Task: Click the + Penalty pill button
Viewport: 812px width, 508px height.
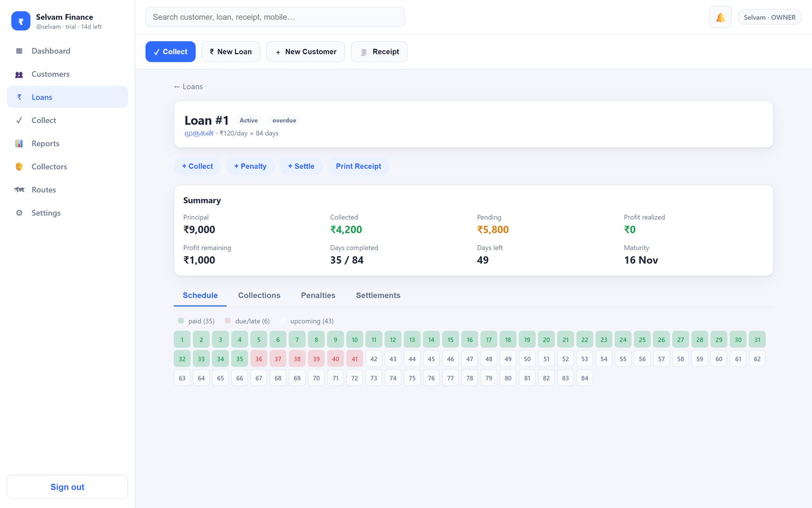Action: [x=250, y=166]
